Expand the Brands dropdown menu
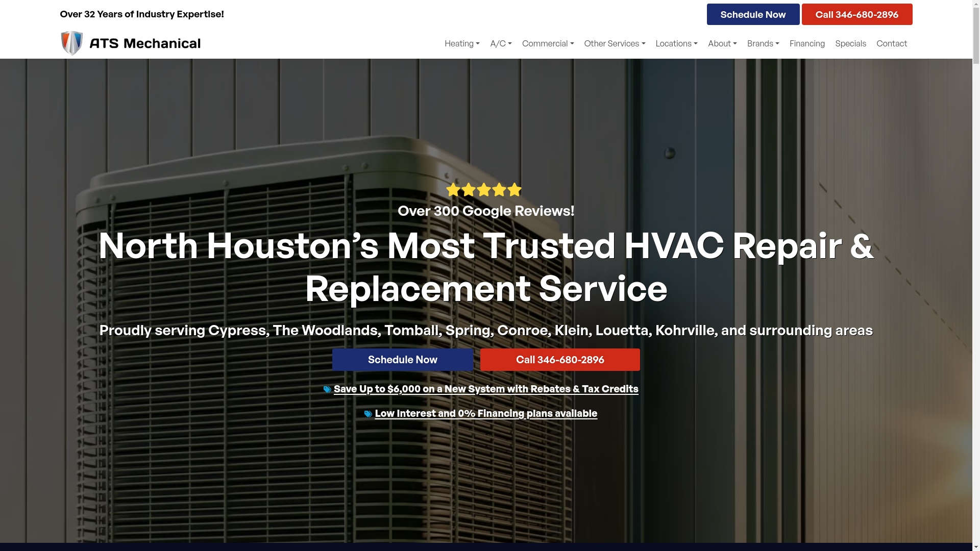The image size is (980, 551). click(x=763, y=43)
